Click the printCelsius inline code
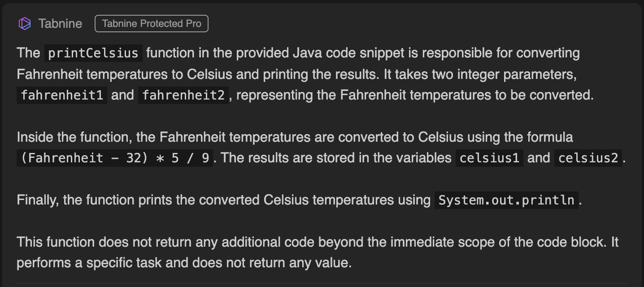This screenshot has width=644, height=287. tap(93, 53)
